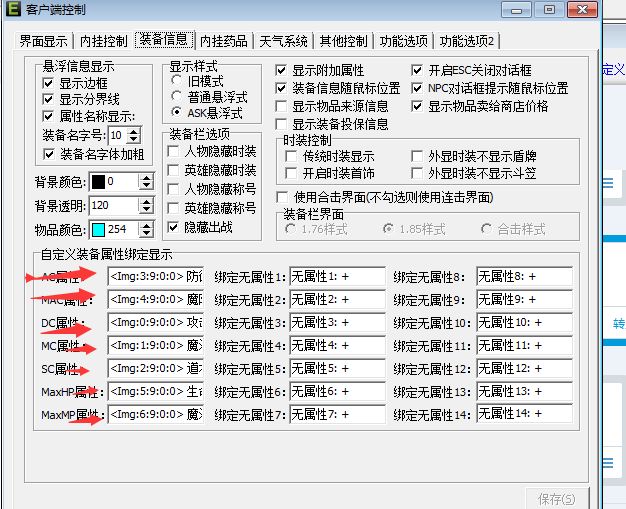Uncheck 装备信息随鼠标位置
This screenshot has width=626, height=509.
click(281, 88)
